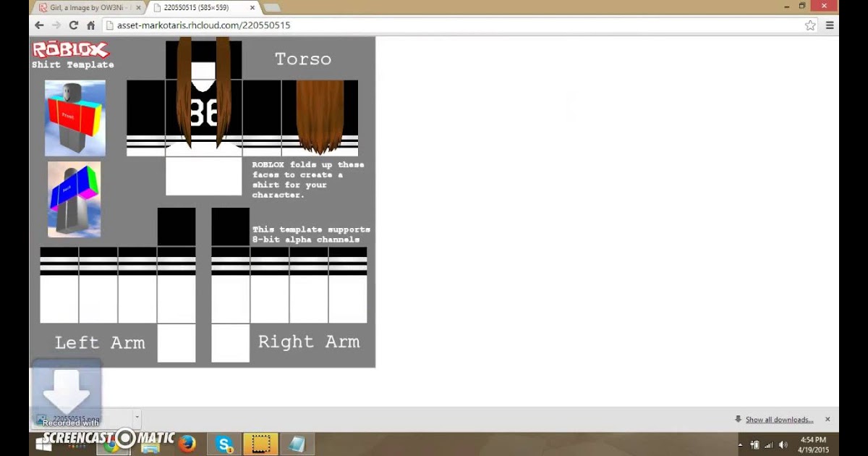
Task: Show hidden system tray icons
Action: pos(740,445)
